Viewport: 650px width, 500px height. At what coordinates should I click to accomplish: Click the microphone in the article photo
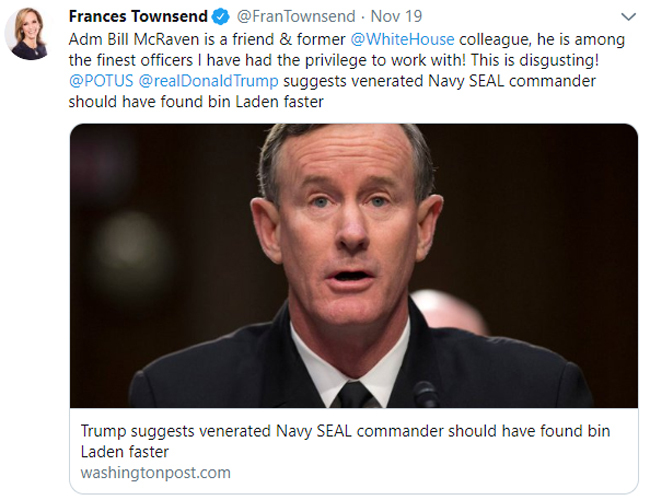(x=429, y=393)
